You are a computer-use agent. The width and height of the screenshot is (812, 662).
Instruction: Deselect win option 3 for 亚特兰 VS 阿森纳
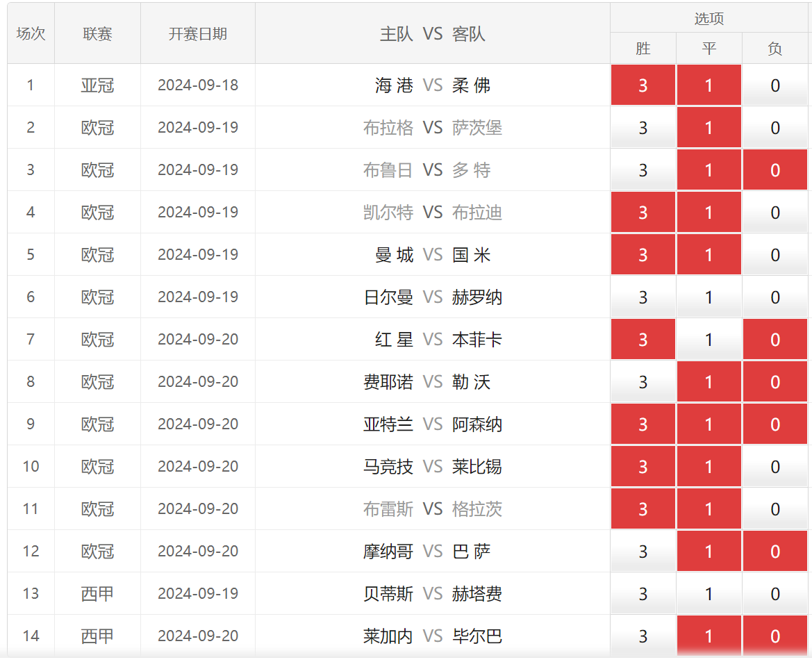pos(643,424)
